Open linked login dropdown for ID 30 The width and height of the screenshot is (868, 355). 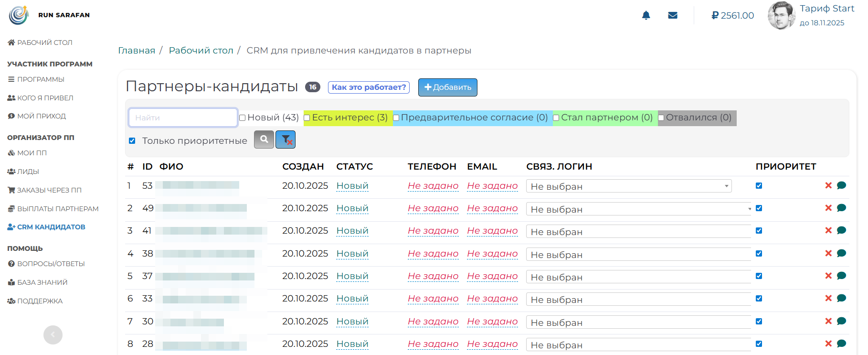(638, 323)
